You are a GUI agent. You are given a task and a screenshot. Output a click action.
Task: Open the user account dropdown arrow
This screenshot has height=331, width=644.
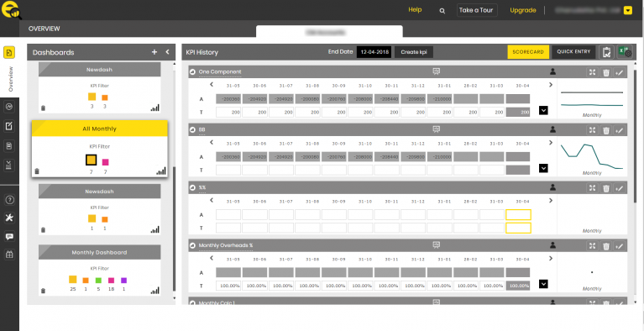point(627,11)
